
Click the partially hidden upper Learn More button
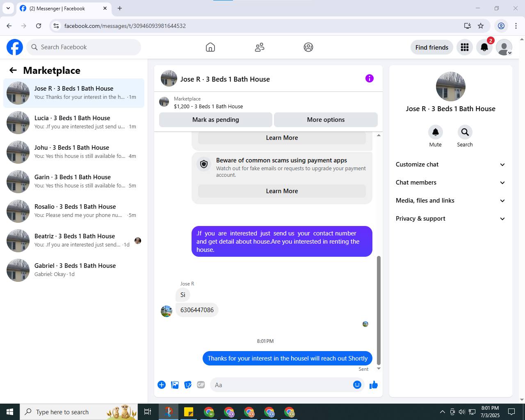click(x=282, y=138)
